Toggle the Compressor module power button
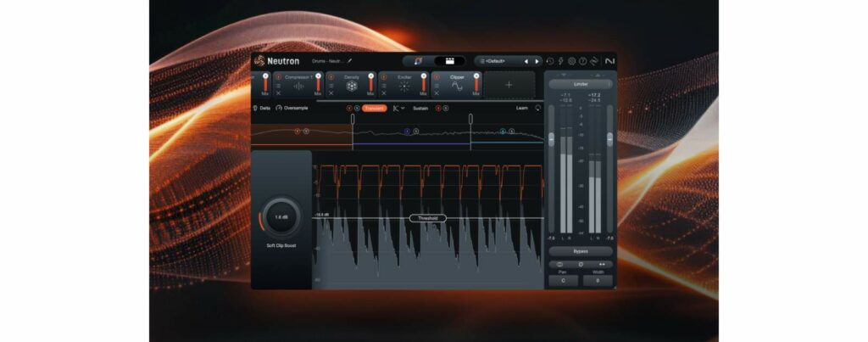 pyautogui.click(x=281, y=77)
